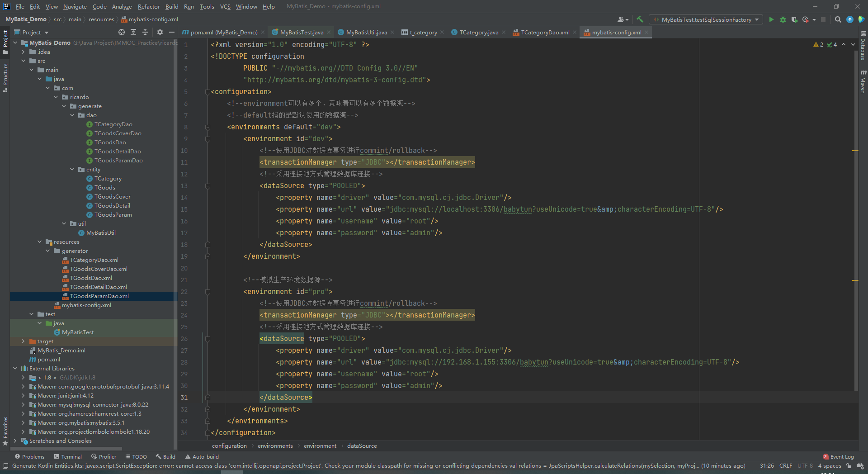This screenshot has height=474, width=868.
Task: Click Collapse All icon in Project panel
Action: coord(145,32)
